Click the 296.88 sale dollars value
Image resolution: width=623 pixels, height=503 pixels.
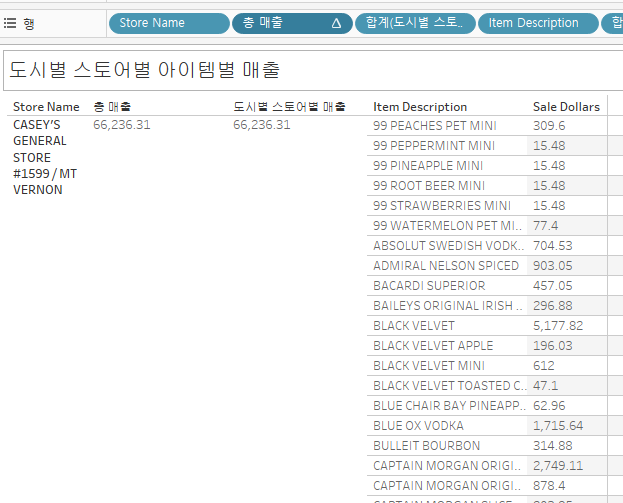pos(553,306)
